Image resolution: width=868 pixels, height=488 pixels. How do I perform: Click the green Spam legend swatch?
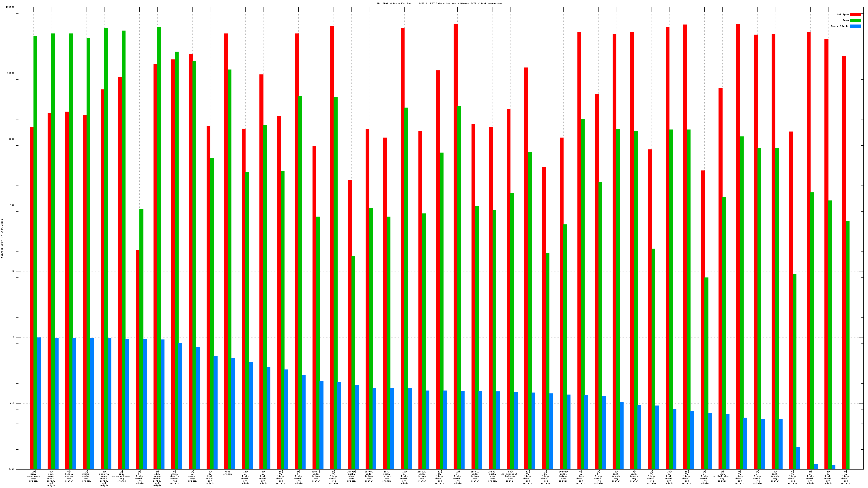(855, 20)
